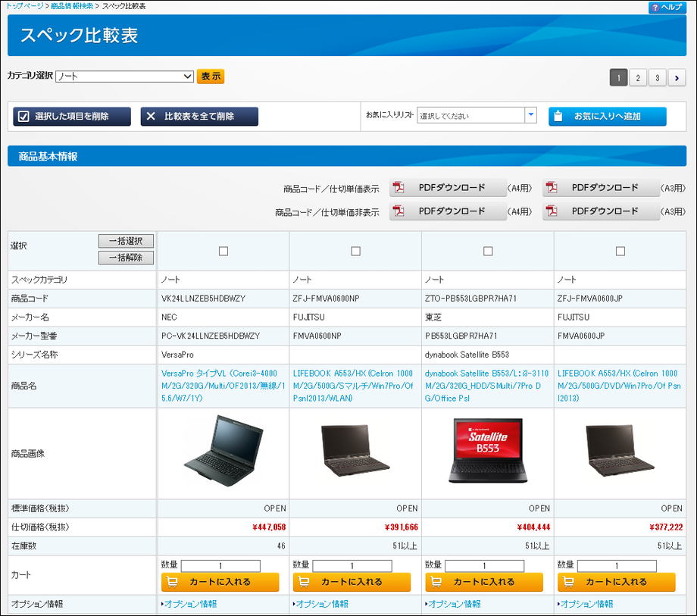Open the カテゴリ選択 dropdown

point(125,77)
